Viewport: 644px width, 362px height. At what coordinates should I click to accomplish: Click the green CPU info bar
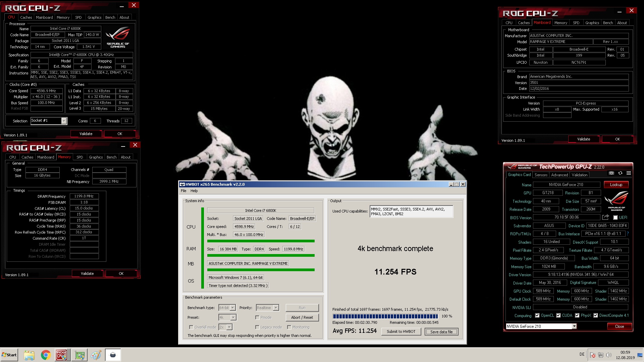261,241
